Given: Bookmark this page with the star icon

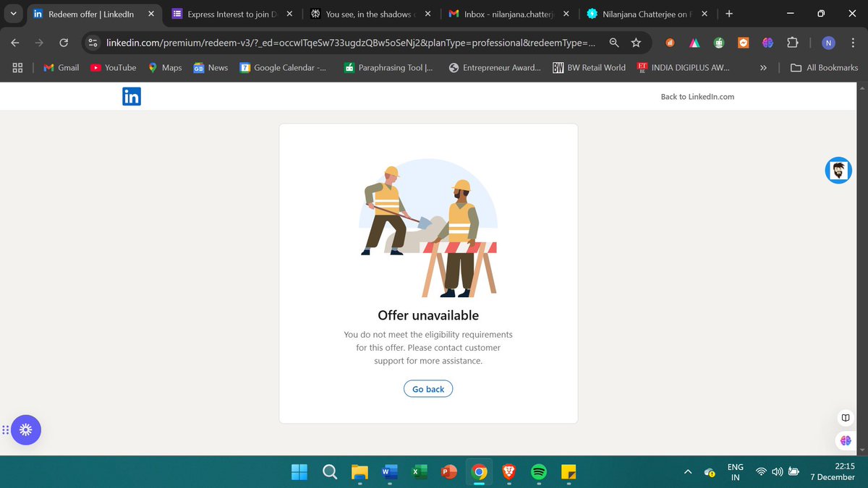Looking at the screenshot, I should [x=636, y=43].
